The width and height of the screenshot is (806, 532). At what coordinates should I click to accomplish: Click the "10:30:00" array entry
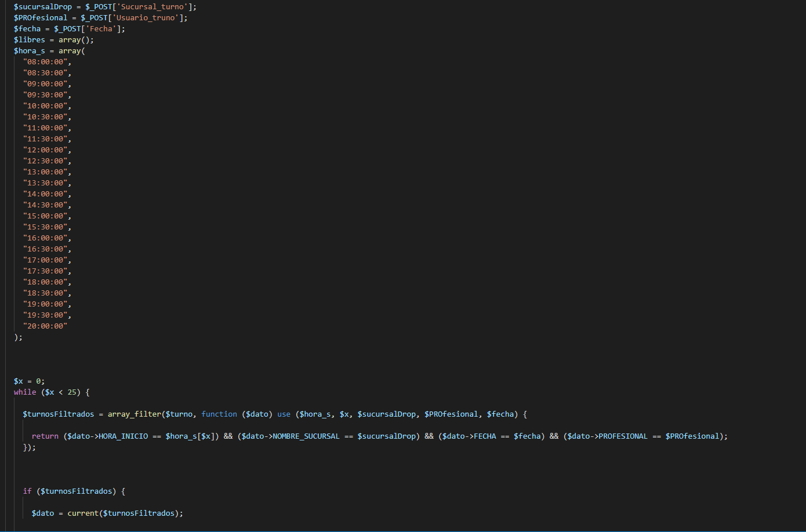click(x=45, y=117)
